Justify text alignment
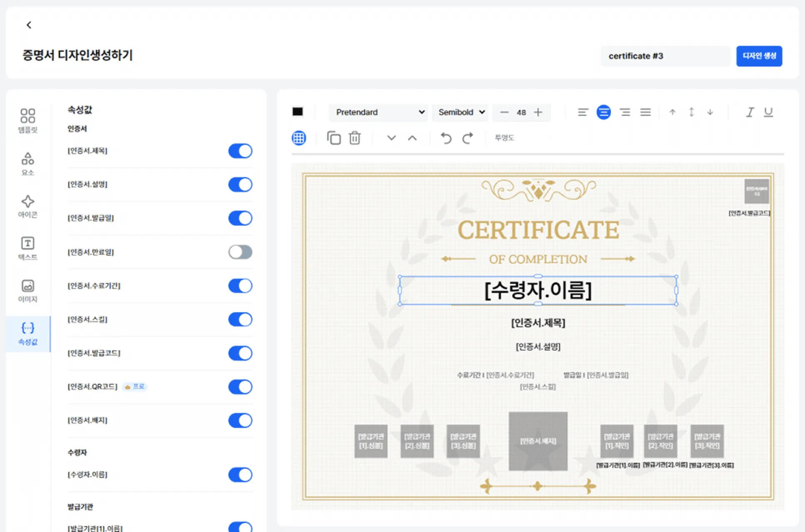The height and width of the screenshot is (532, 805). pyautogui.click(x=645, y=112)
